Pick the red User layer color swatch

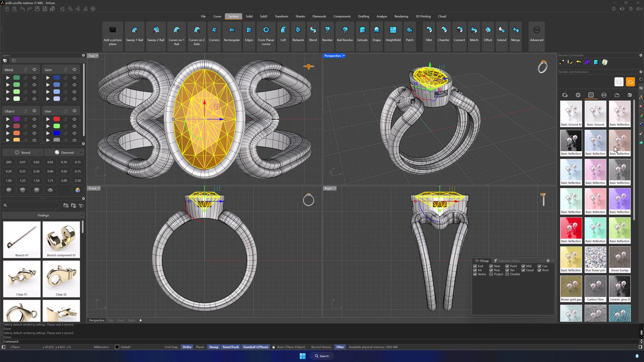(57, 119)
